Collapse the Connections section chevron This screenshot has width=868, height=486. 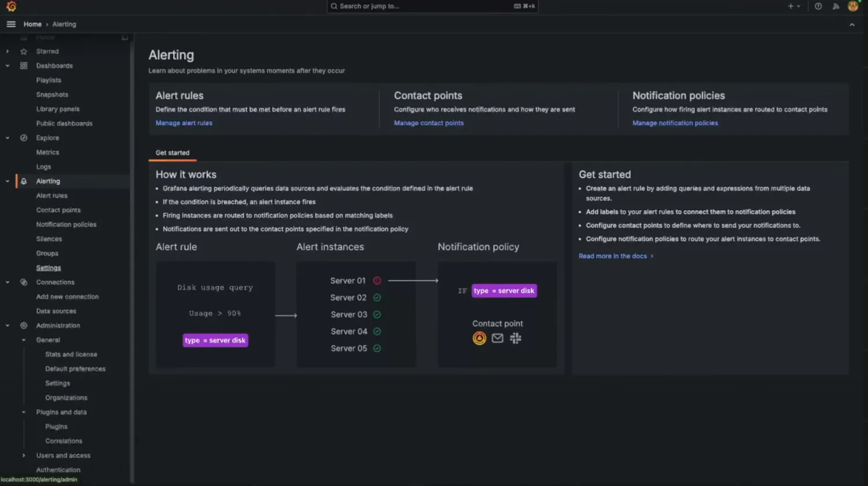(8, 283)
